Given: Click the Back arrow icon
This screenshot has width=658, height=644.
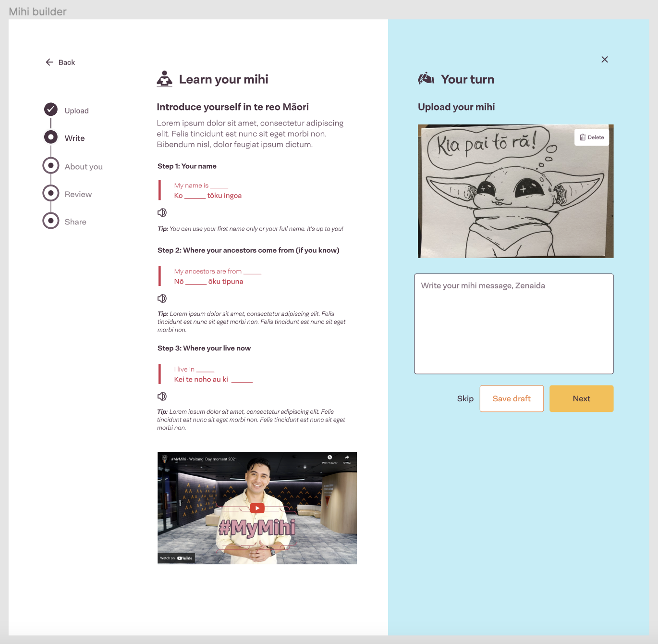Looking at the screenshot, I should 49,62.
